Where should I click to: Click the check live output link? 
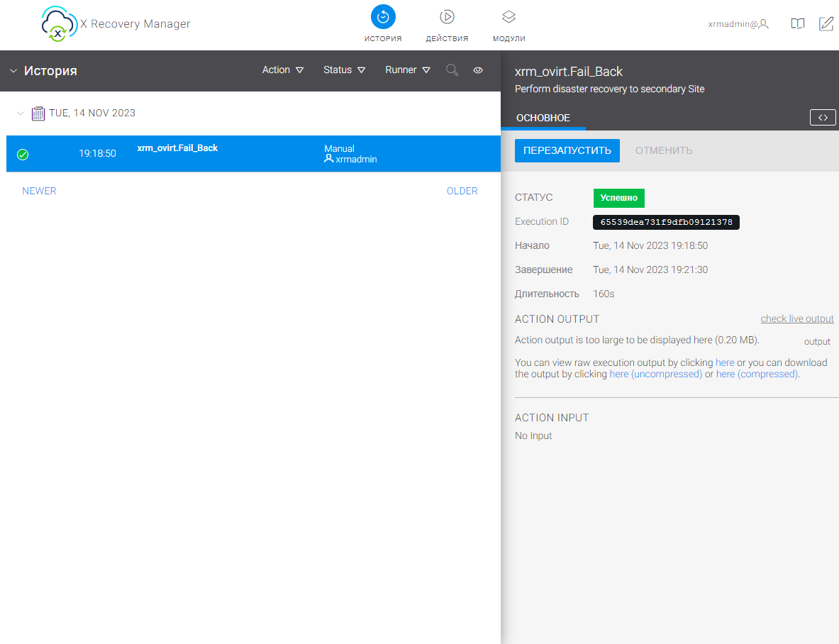pos(797,319)
